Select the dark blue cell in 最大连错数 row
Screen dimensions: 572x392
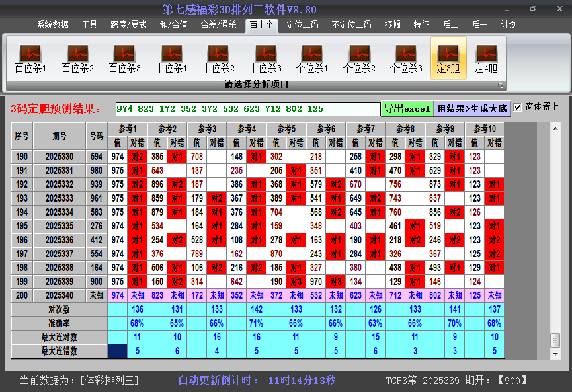[x=118, y=351]
